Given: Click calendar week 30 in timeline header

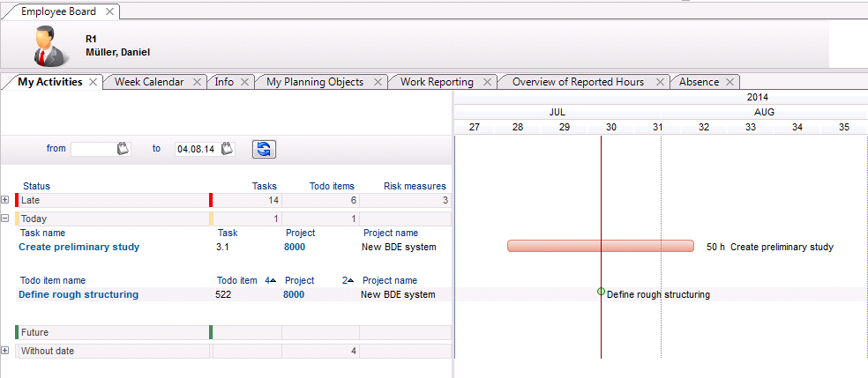Looking at the screenshot, I should tap(610, 127).
